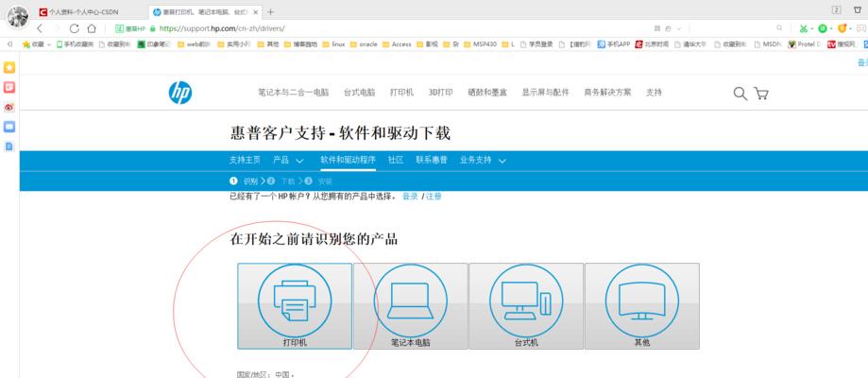Click the green circle extension icon
The width and height of the screenshot is (868, 378).
coord(823,28)
